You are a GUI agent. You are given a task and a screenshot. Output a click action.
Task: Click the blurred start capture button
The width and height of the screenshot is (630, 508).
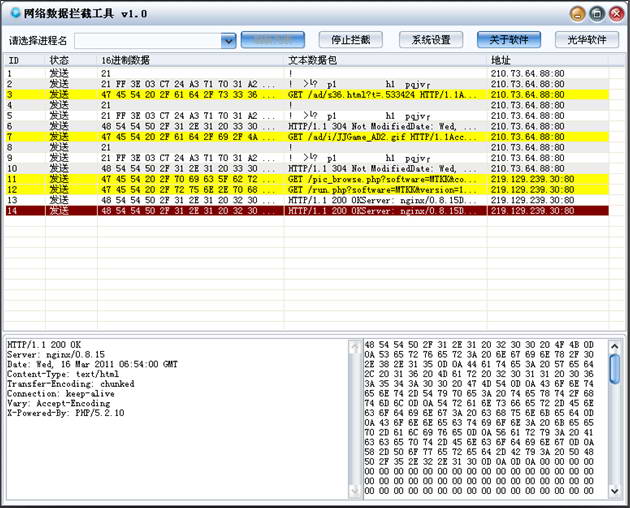273,40
